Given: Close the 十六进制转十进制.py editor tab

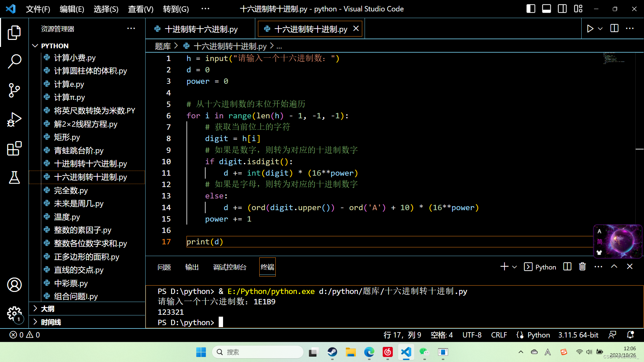Looking at the screenshot, I should [356, 29].
